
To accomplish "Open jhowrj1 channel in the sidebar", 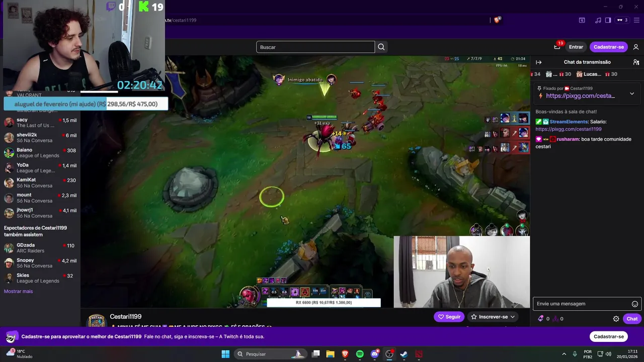I will 40,213.
